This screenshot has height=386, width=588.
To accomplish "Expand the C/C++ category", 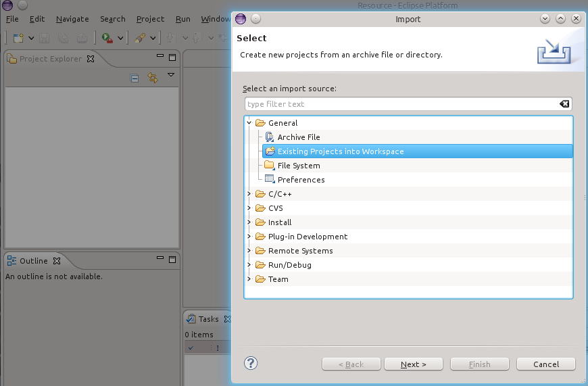I will pyautogui.click(x=249, y=194).
